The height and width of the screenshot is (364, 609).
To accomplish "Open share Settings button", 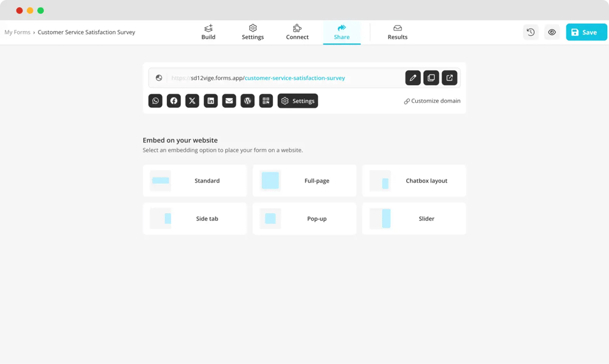I will coord(298,101).
